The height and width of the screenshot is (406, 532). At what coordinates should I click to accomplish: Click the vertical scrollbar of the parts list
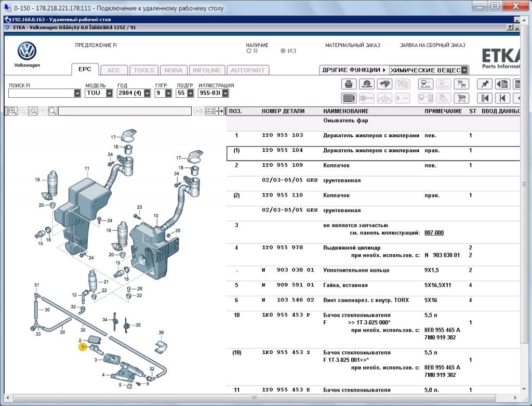click(524, 185)
